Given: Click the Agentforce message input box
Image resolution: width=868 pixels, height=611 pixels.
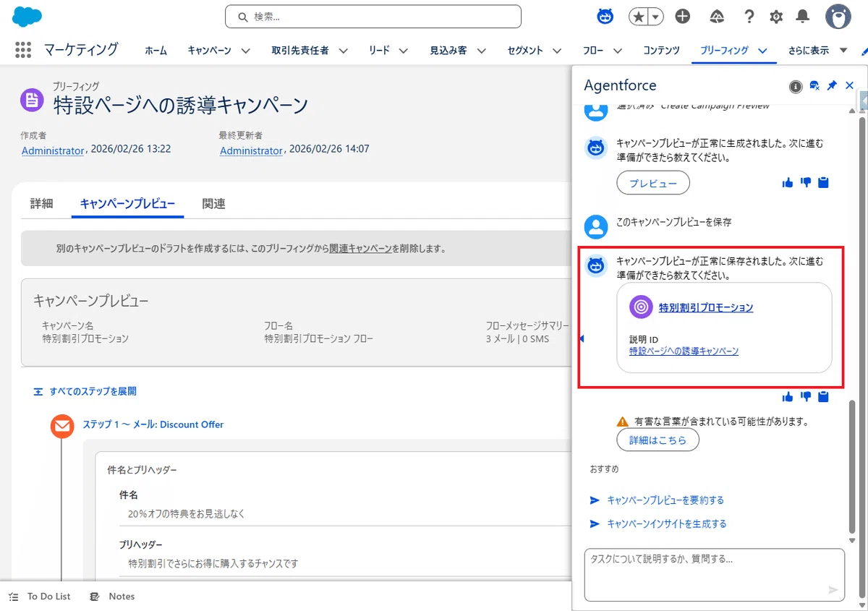Looking at the screenshot, I should point(715,575).
